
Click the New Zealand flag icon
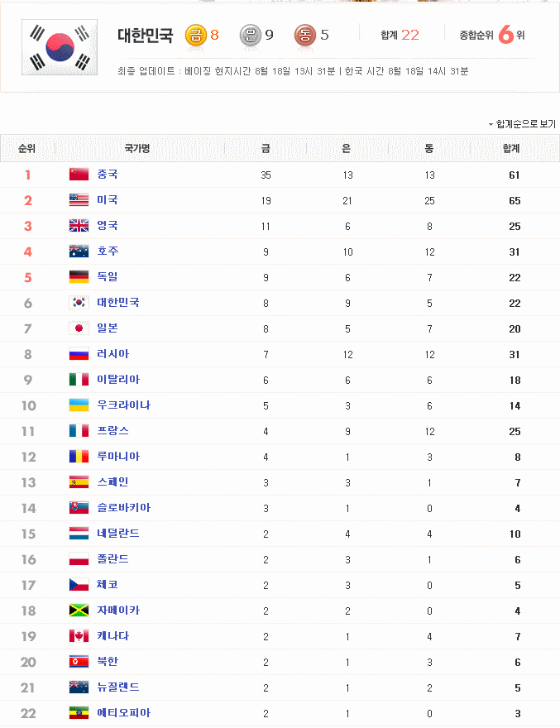(x=79, y=687)
